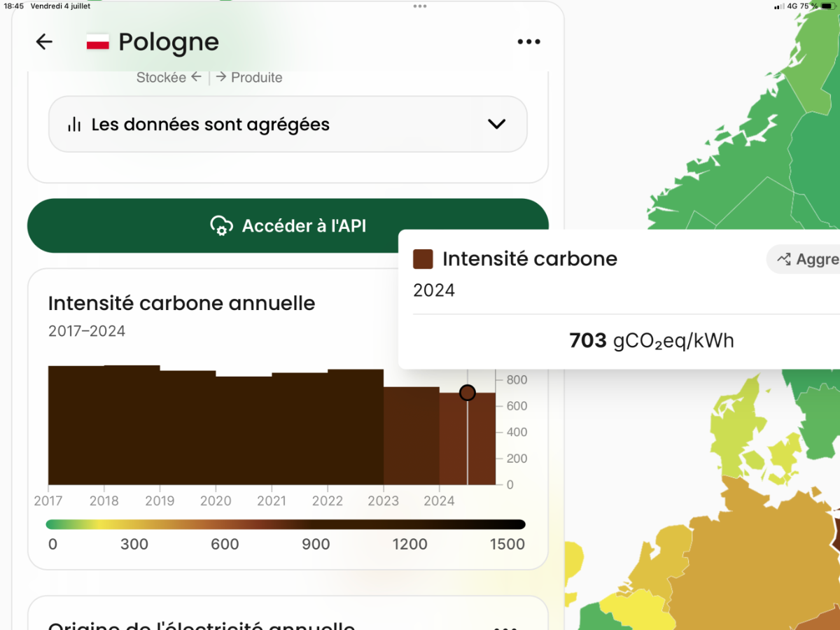Open the three-dot menu for Pologne
Screen dimensions: 840x630
[528, 42]
